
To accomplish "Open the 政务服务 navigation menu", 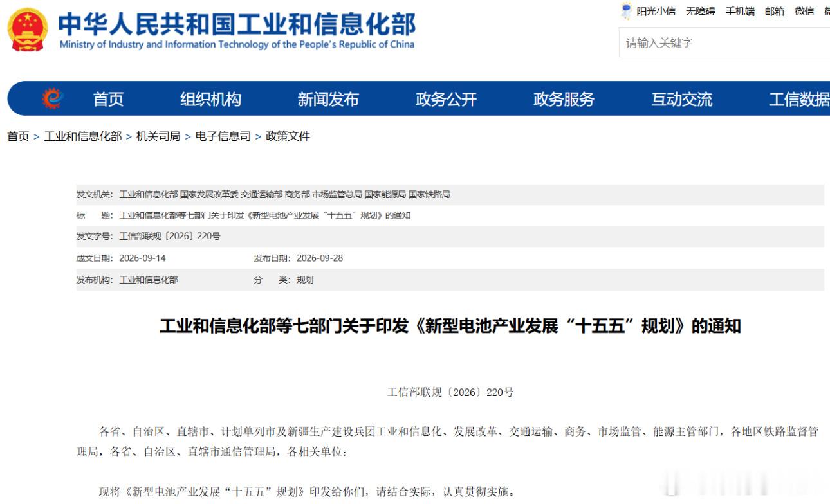I will click(564, 99).
